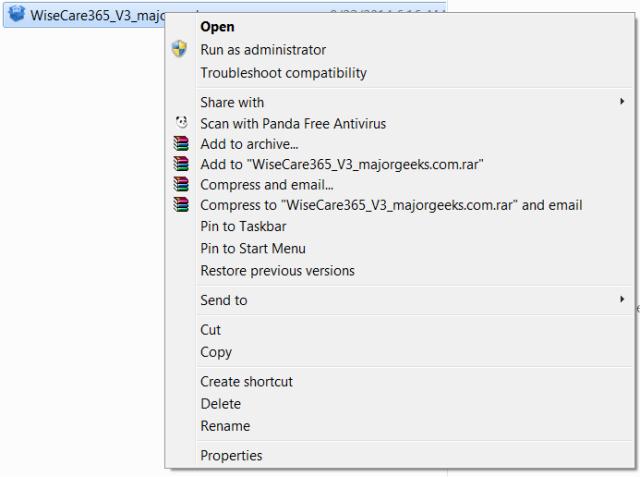Screen dimensions: 640x477
Task: Select Compress to rar and email entry
Action: [391, 205]
